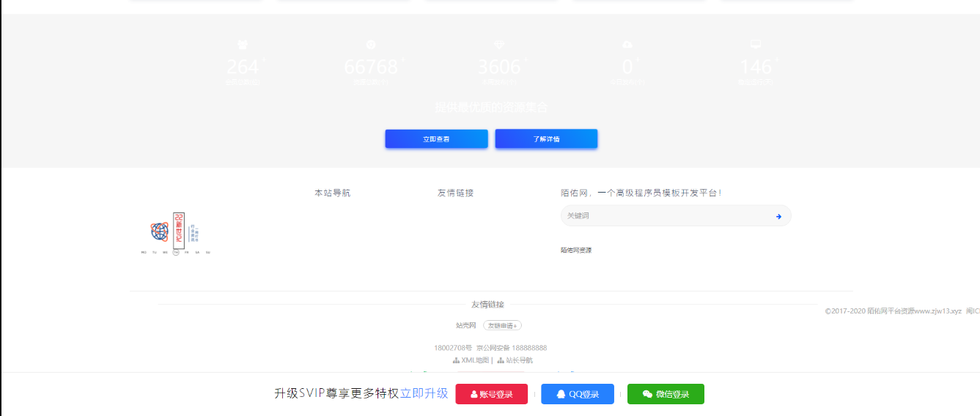
Task: Click the WeChat icon in 微信登录 button
Action: [647, 394]
